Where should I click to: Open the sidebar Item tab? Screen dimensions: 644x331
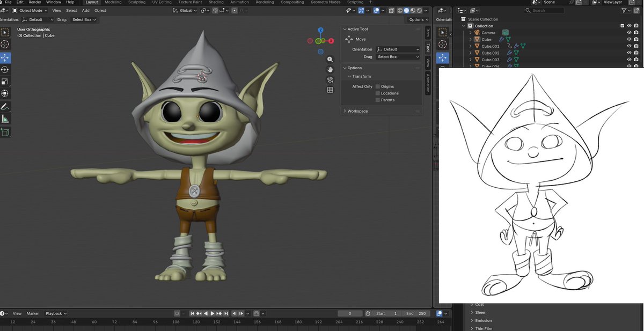pos(428,33)
